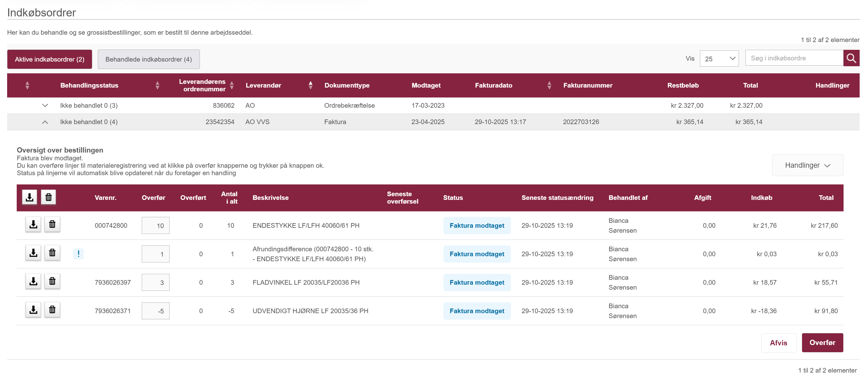Sort by Behandlingsstatus column arrows
Screen dimensions: 868x380
[158, 85]
